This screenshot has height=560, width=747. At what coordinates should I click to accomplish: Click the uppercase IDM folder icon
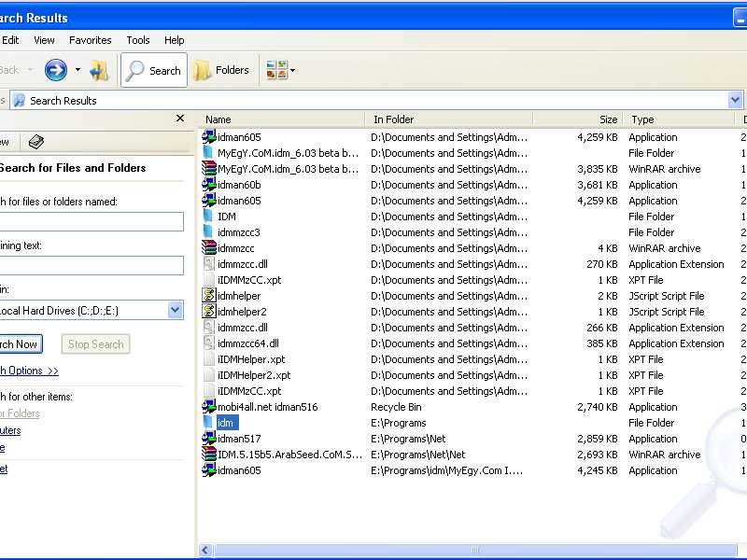pos(208,217)
